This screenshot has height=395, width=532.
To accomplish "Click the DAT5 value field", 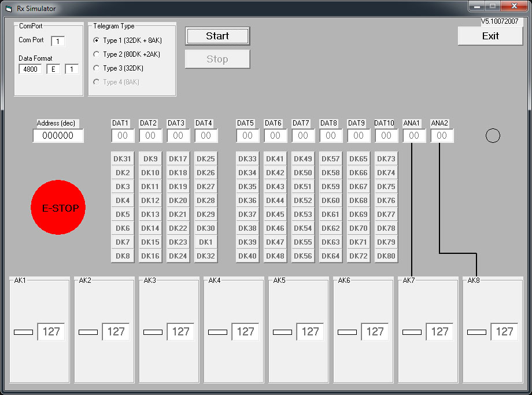I will 247,136.
